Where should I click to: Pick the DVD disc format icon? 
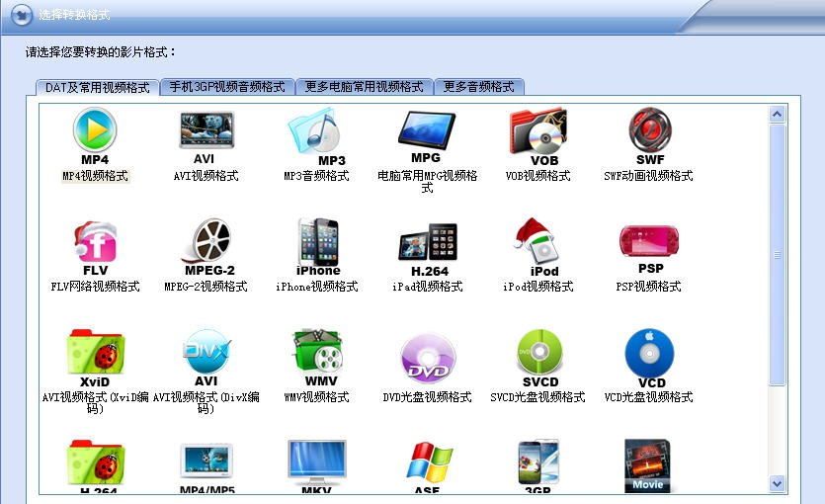428,357
